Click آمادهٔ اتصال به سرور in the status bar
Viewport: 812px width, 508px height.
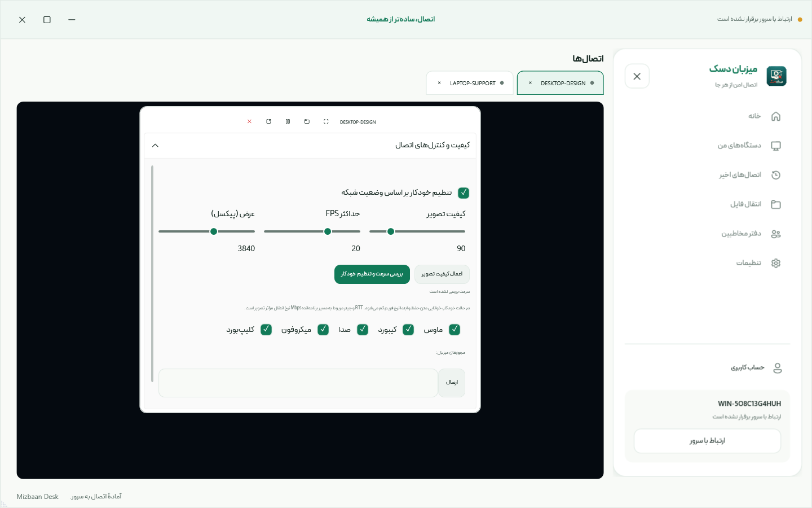pos(96,497)
